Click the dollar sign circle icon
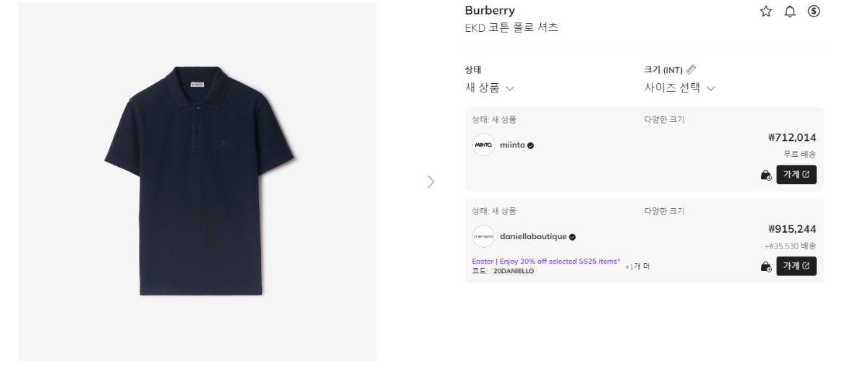 tap(814, 11)
